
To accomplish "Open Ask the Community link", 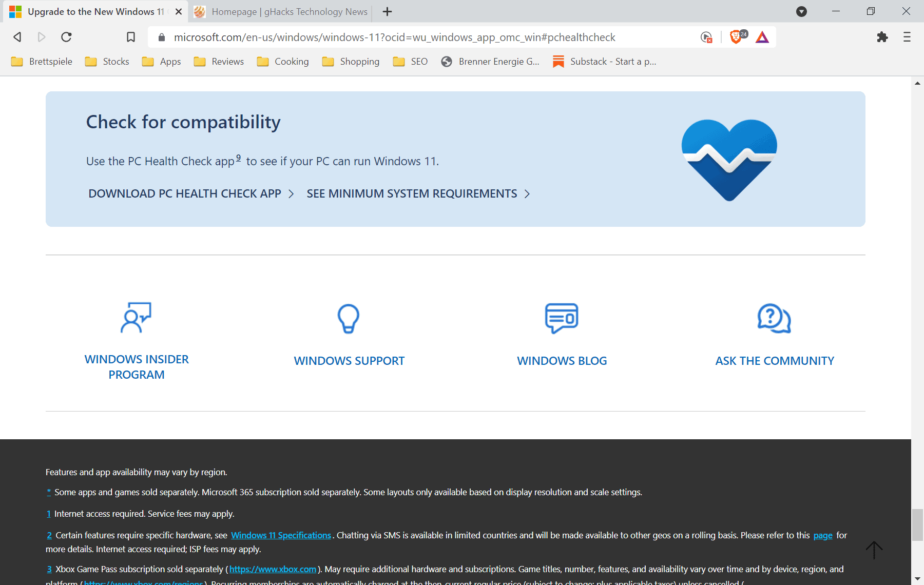I will [x=775, y=361].
